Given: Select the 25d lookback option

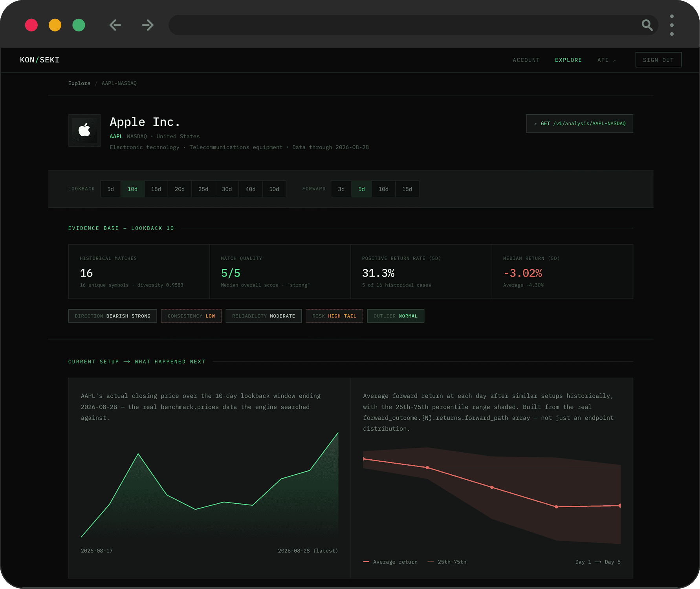Looking at the screenshot, I should point(203,189).
